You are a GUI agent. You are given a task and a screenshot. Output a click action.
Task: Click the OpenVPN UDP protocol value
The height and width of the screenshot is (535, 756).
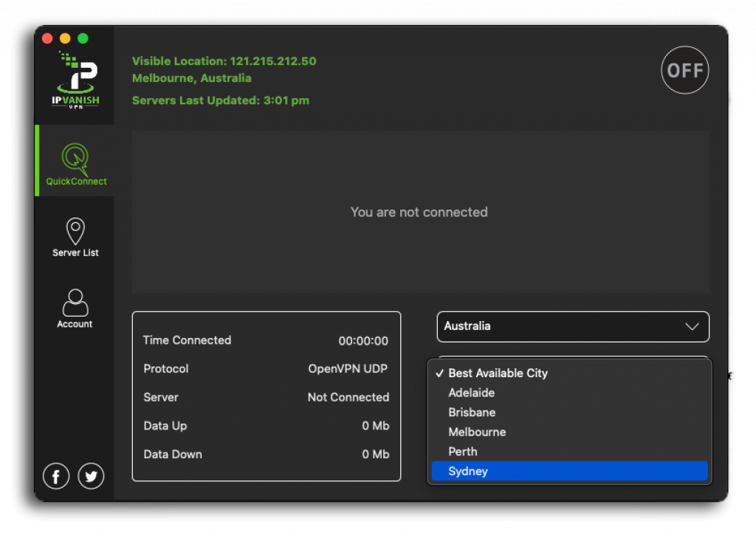[x=348, y=369]
